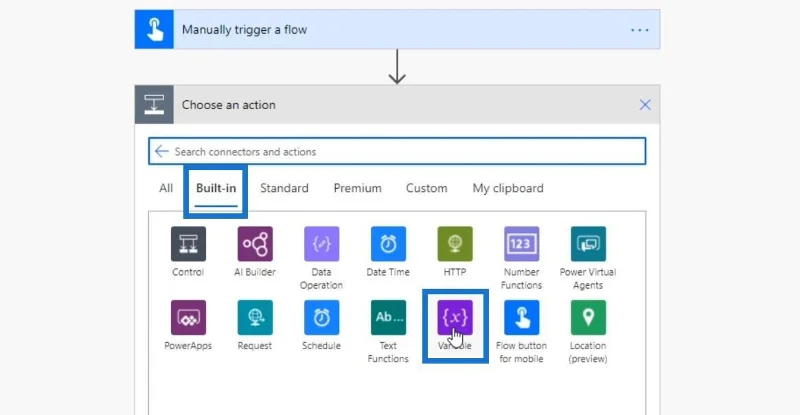Image resolution: width=800 pixels, height=415 pixels.
Task: Choose the Request connector
Action: (x=255, y=318)
